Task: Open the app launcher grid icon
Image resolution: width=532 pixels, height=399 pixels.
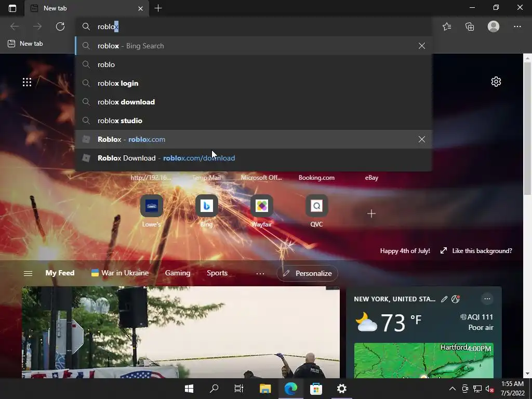Action: (x=27, y=82)
